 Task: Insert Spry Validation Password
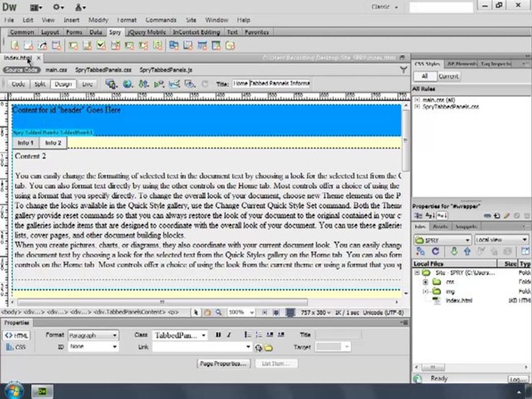[x=129, y=45]
